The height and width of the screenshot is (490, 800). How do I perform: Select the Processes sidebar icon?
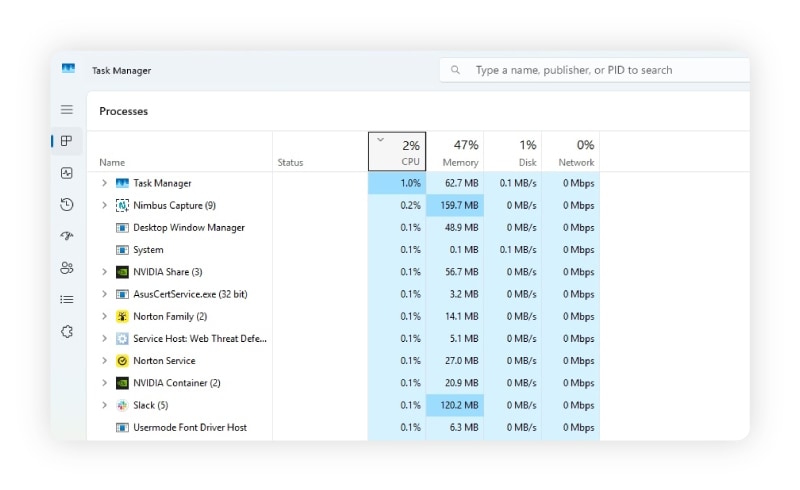(67, 141)
